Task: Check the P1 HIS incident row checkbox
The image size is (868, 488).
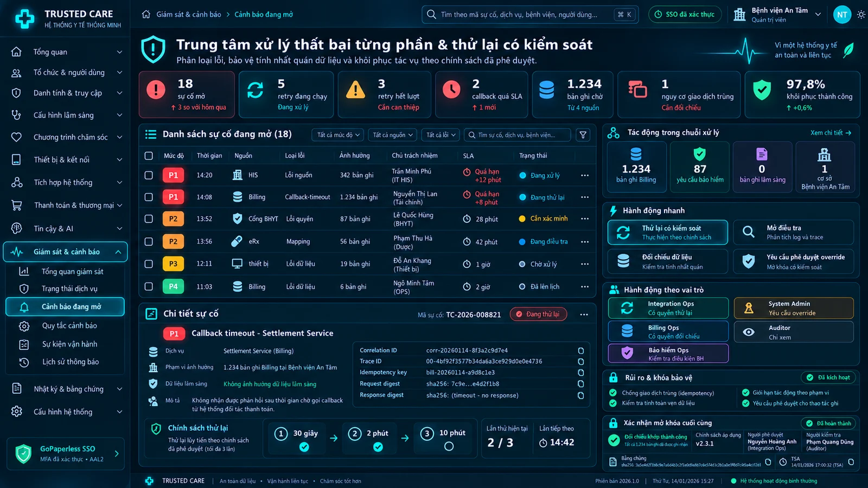Action: [x=149, y=175]
